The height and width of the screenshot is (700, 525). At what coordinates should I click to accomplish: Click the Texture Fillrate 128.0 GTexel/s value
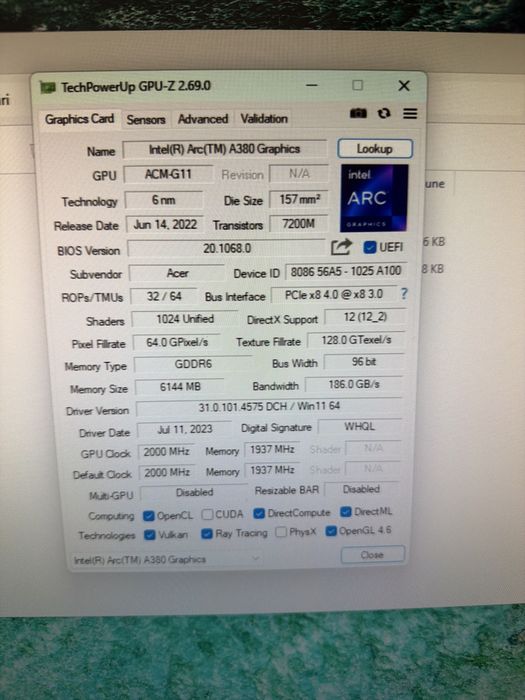[x=356, y=340]
